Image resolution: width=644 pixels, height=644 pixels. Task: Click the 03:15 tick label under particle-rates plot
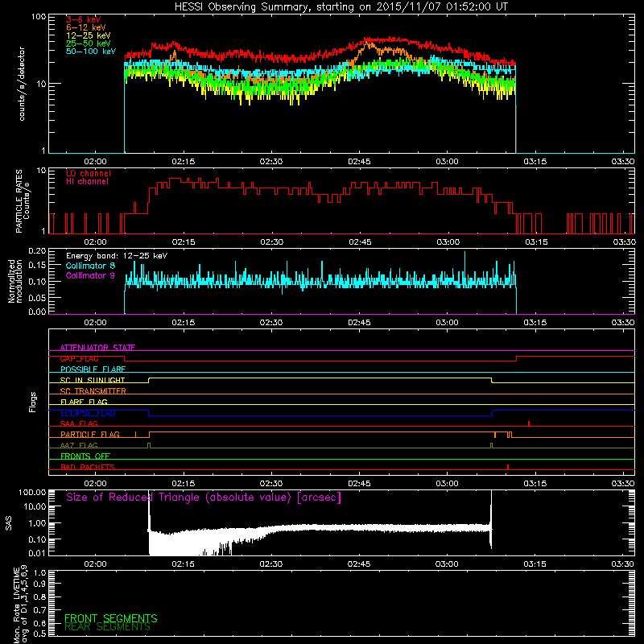pos(536,242)
